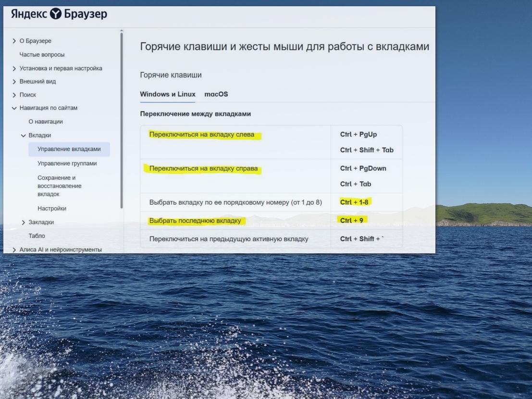Click the Ctrl + 1-8 shortcut text
This screenshot has width=532, height=399.
[x=354, y=202]
